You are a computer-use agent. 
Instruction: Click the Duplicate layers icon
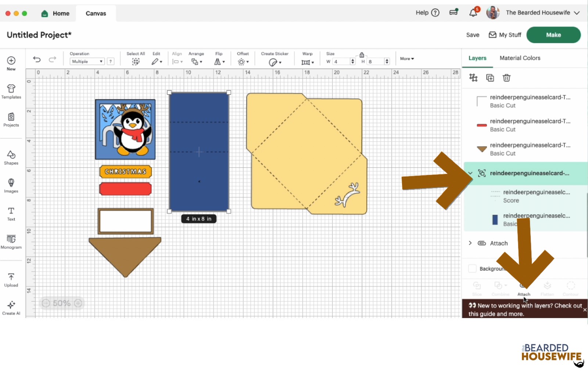(490, 78)
